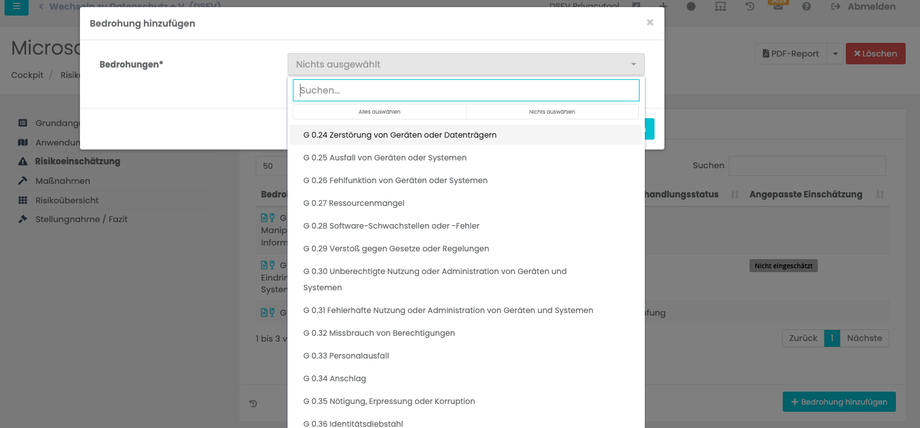The image size is (920, 428).
Task: Select G 0.28 Software-Schwachstellen oder -Fehler
Action: click(466, 226)
